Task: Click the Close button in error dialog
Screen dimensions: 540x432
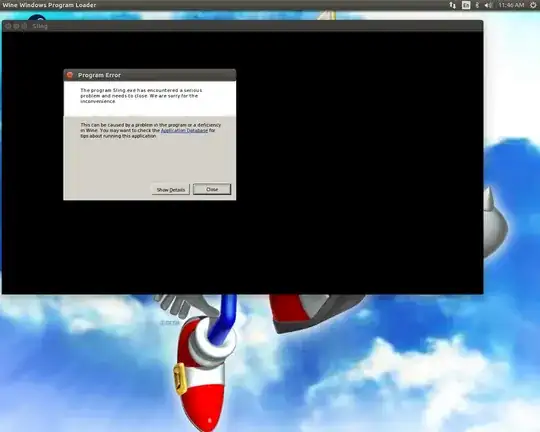Action: coord(212,189)
